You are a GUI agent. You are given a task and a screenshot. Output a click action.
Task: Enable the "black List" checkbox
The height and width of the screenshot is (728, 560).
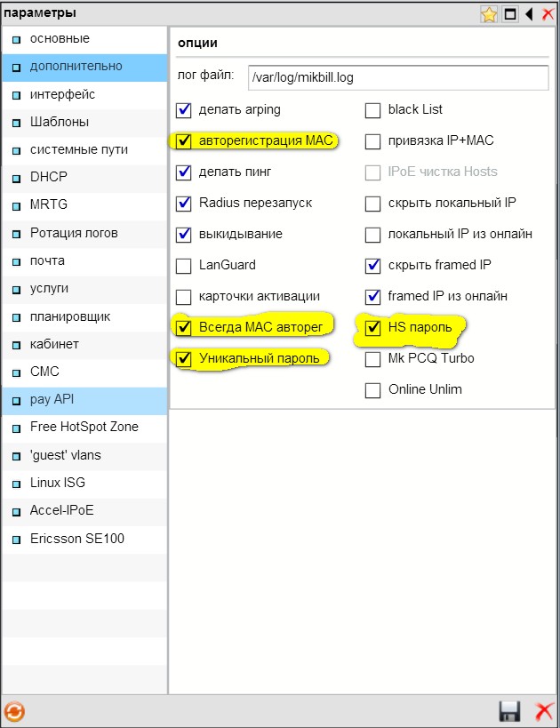click(373, 110)
